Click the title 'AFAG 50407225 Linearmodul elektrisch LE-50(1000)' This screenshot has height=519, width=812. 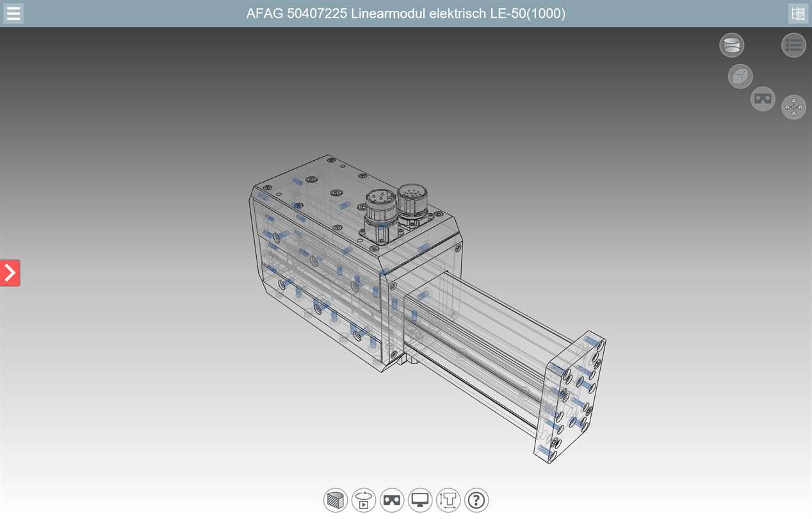click(406, 13)
